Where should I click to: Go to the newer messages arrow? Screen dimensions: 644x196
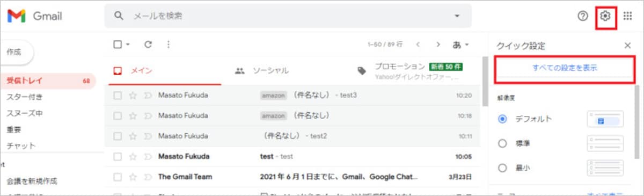tap(418, 45)
